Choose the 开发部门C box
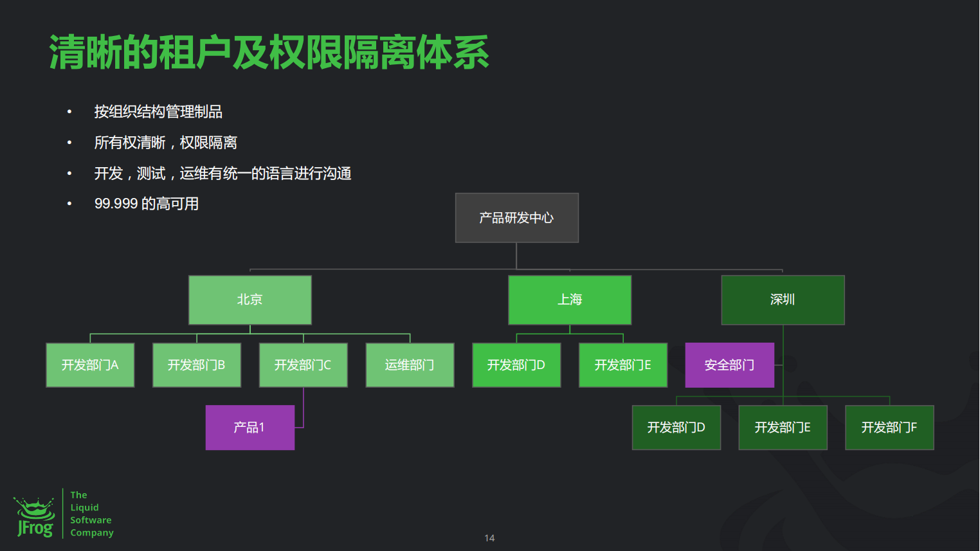Image resolution: width=980 pixels, height=551 pixels. point(303,365)
